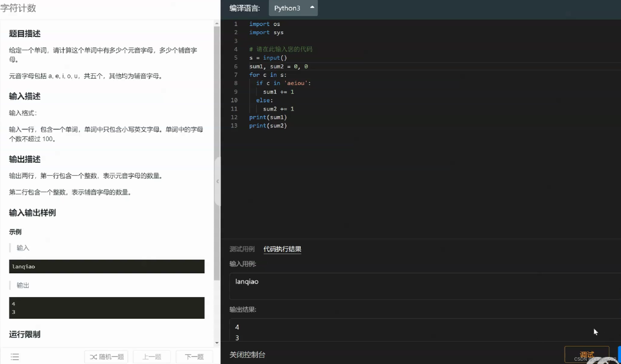The width and height of the screenshot is (621, 364).
Task: Click the dropdown arrow beside Python3
Action: coord(312,7)
